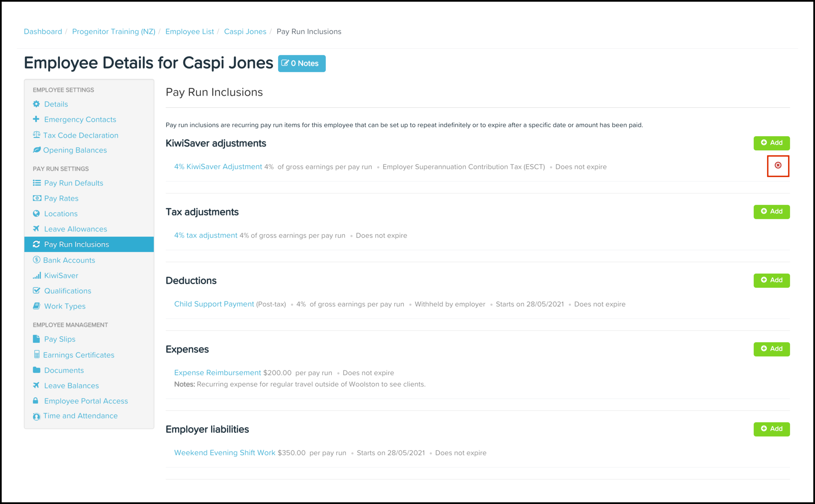Screen dimensions: 815x504
Task: Open the Pay Rates settings page
Action: point(61,198)
